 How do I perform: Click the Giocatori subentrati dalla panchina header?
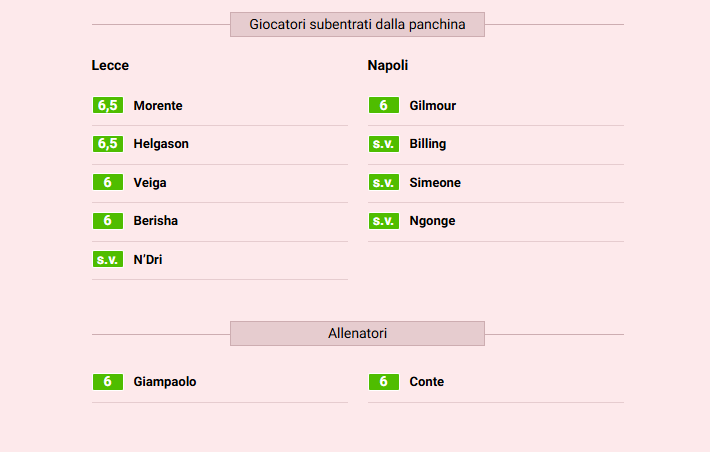tap(357, 24)
